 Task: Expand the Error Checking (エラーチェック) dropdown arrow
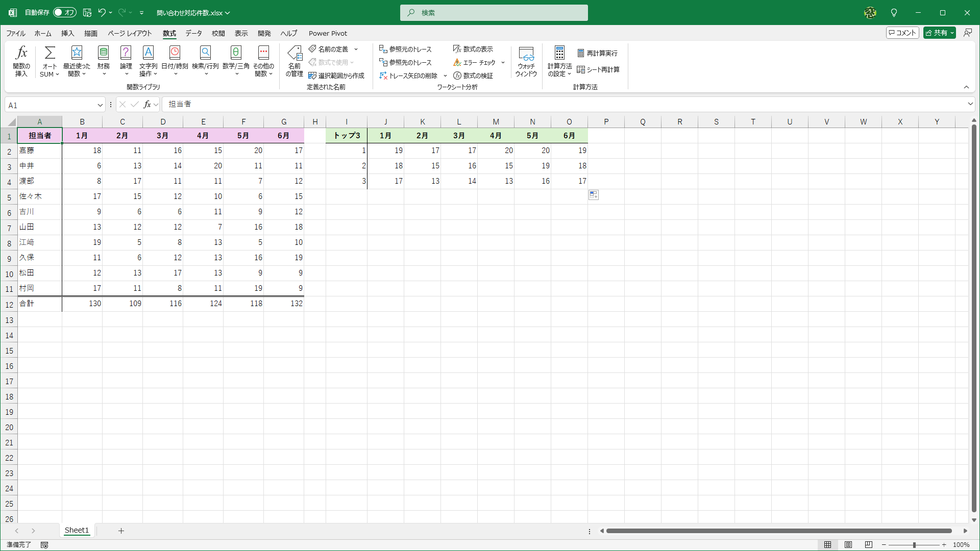point(503,62)
